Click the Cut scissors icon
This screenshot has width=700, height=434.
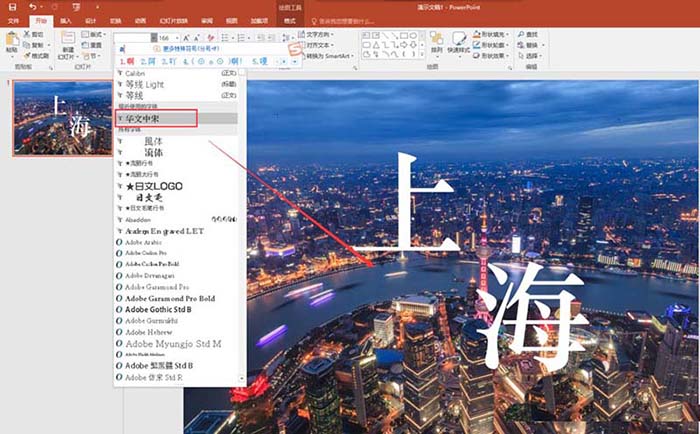click(27, 34)
